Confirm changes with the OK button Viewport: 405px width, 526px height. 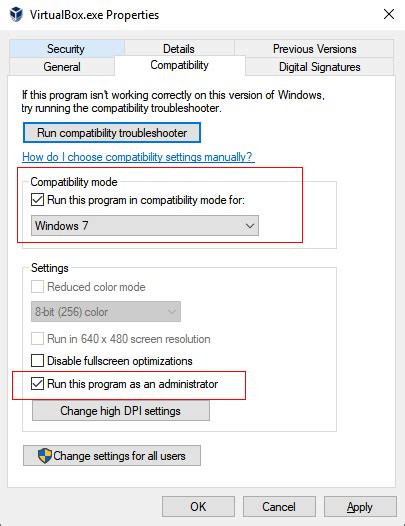198,507
